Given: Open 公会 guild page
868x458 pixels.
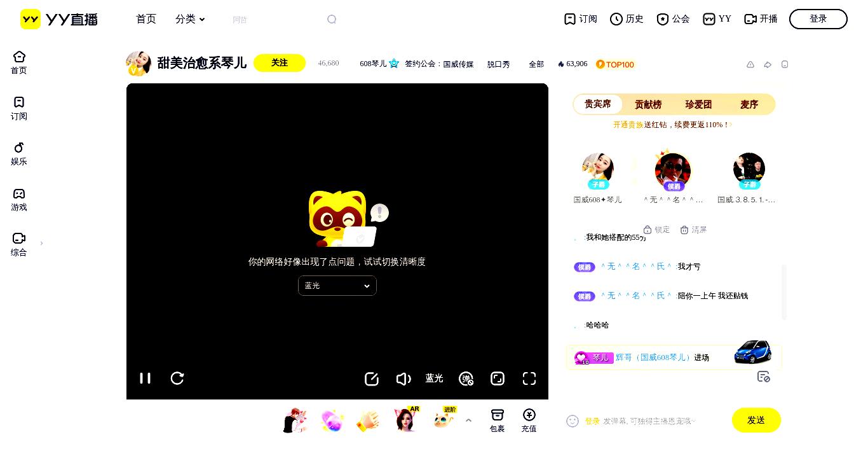Looking at the screenshot, I should (673, 19).
